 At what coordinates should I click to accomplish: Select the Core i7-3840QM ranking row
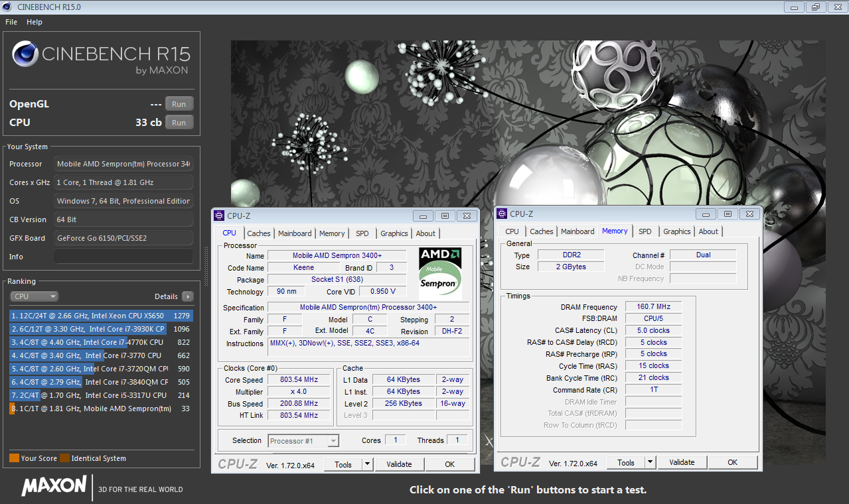[101, 382]
